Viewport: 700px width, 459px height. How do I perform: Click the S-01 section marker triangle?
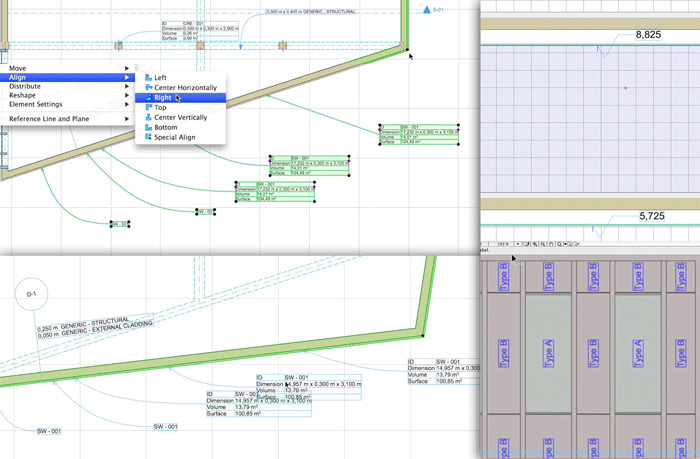click(426, 10)
